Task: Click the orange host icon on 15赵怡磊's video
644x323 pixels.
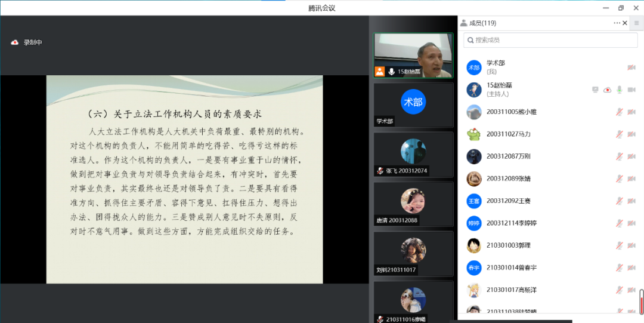Action: click(x=380, y=72)
